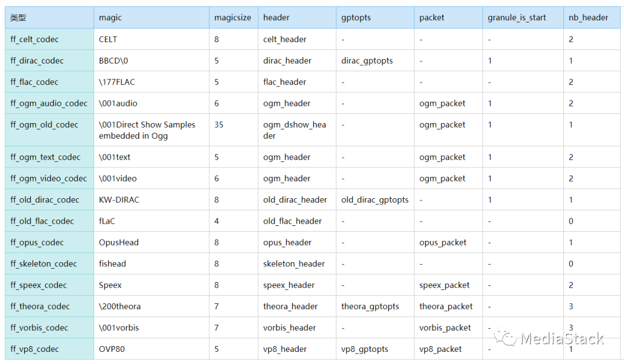
Task: Click the speex_packet cell
Action: 444,285
